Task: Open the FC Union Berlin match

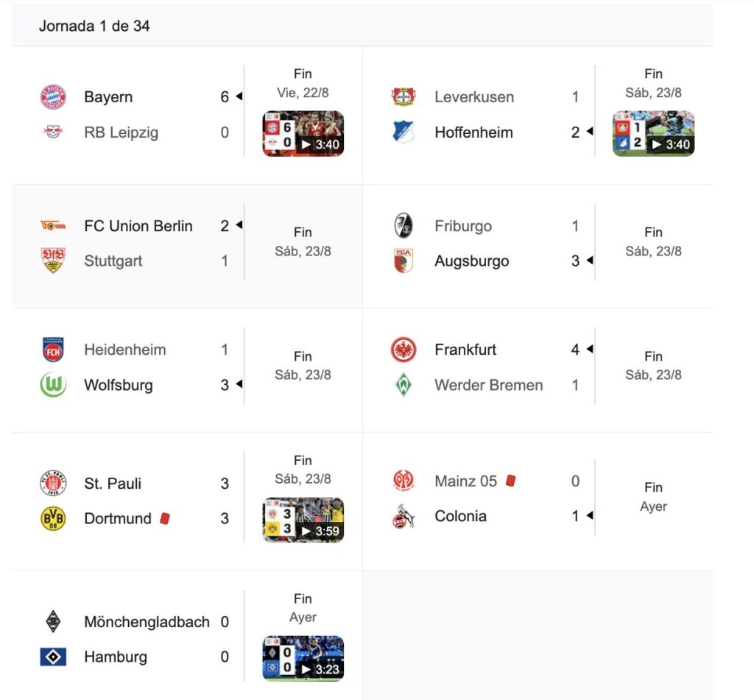Action: click(x=188, y=246)
